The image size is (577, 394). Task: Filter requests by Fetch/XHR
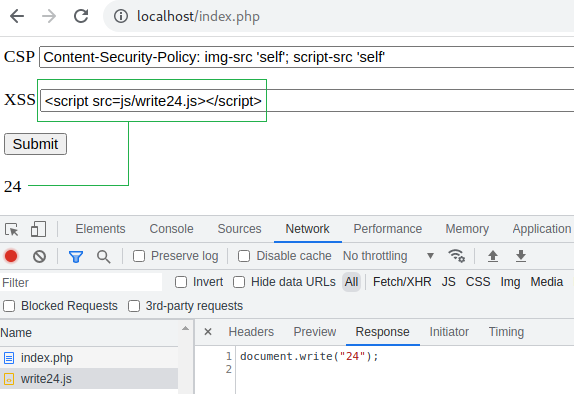402,282
